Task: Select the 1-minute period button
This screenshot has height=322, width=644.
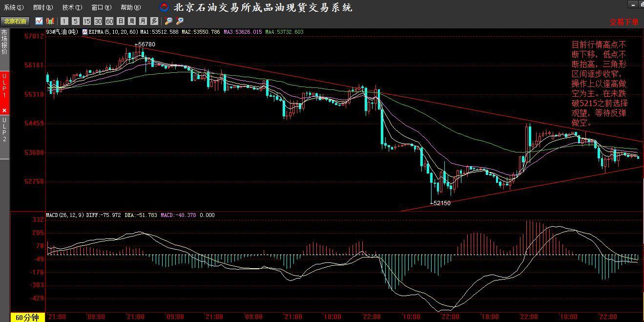Action: pyautogui.click(x=65, y=21)
